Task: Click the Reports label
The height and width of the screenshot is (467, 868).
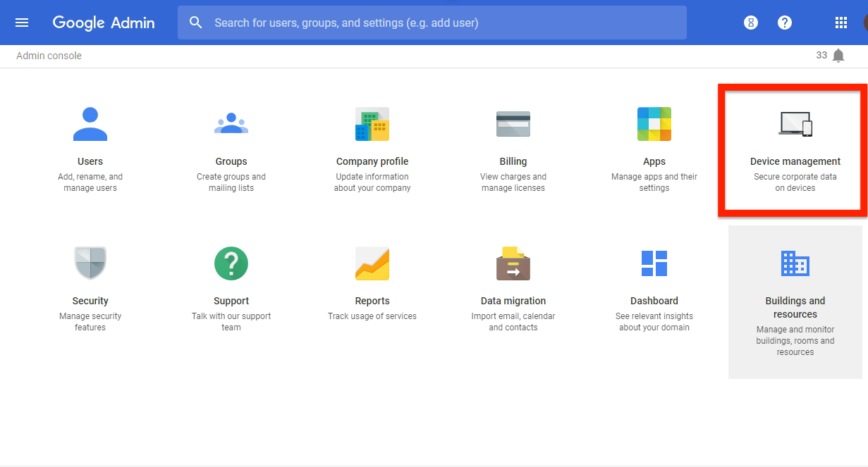Action: (372, 301)
